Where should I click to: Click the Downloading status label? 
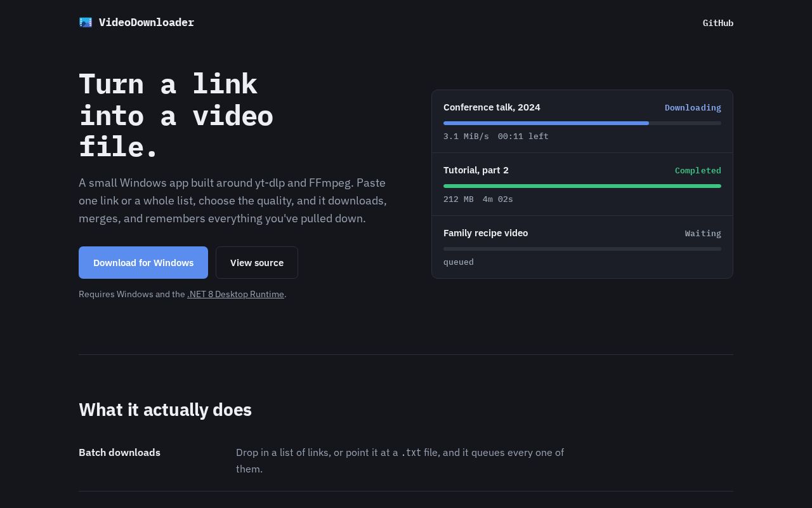coord(693,107)
